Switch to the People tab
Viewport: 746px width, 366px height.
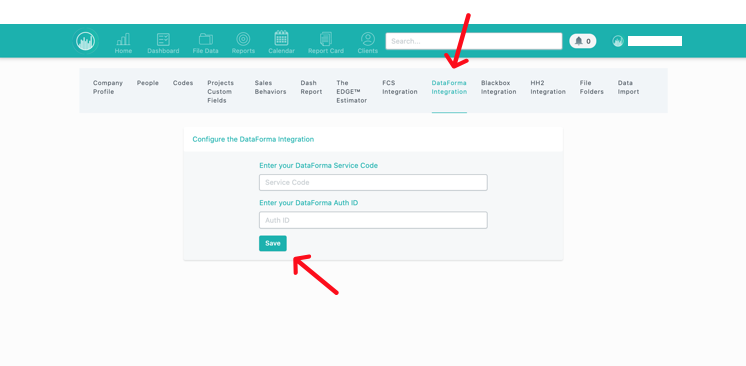[147, 83]
